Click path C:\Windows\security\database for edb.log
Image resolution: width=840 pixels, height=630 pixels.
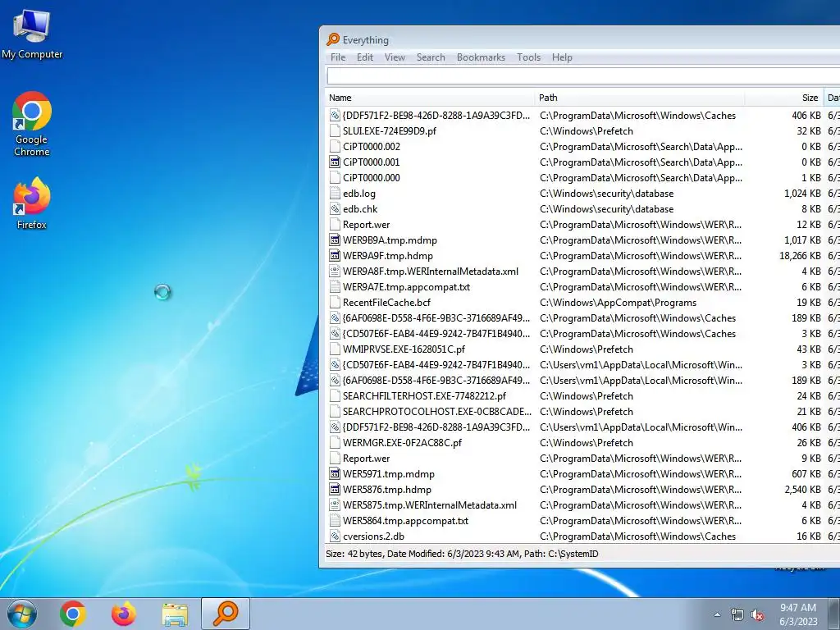pos(606,194)
